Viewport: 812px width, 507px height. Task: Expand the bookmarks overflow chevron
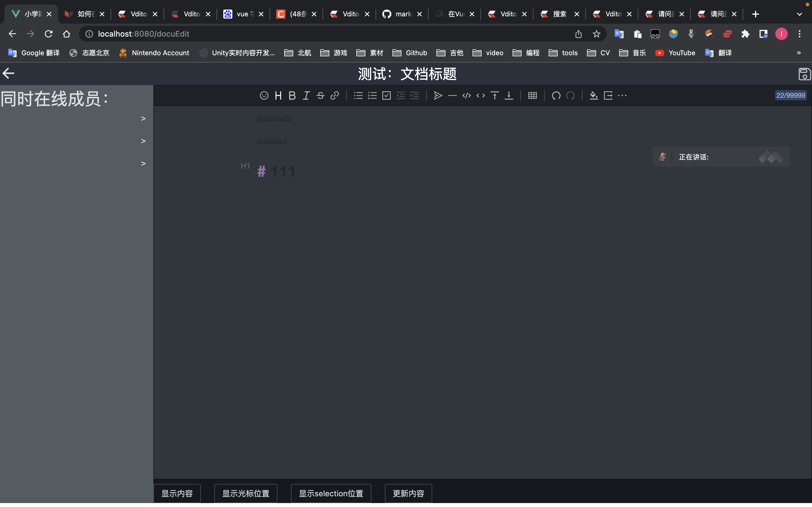pos(799,53)
